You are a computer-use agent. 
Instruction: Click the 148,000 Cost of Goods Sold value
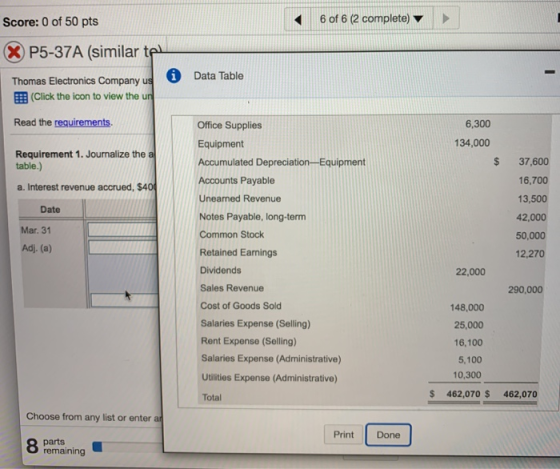pyautogui.click(x=467, y=308)
